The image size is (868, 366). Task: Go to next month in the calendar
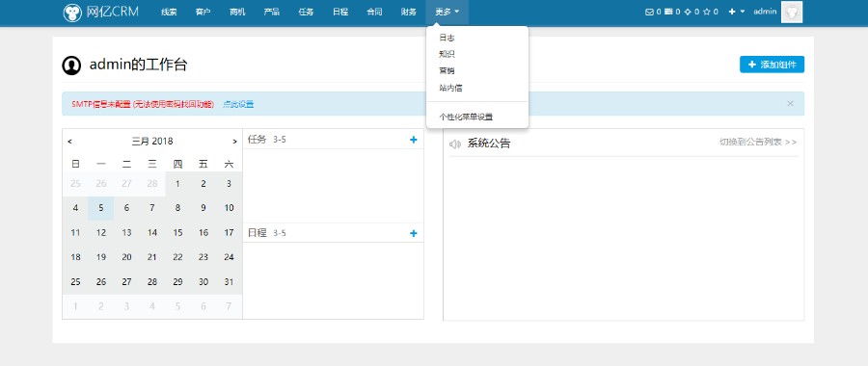pos(234,142)
